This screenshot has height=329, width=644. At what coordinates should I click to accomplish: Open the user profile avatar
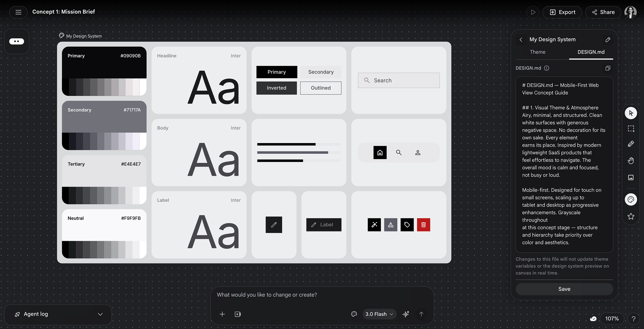click(x=630, y=12)
